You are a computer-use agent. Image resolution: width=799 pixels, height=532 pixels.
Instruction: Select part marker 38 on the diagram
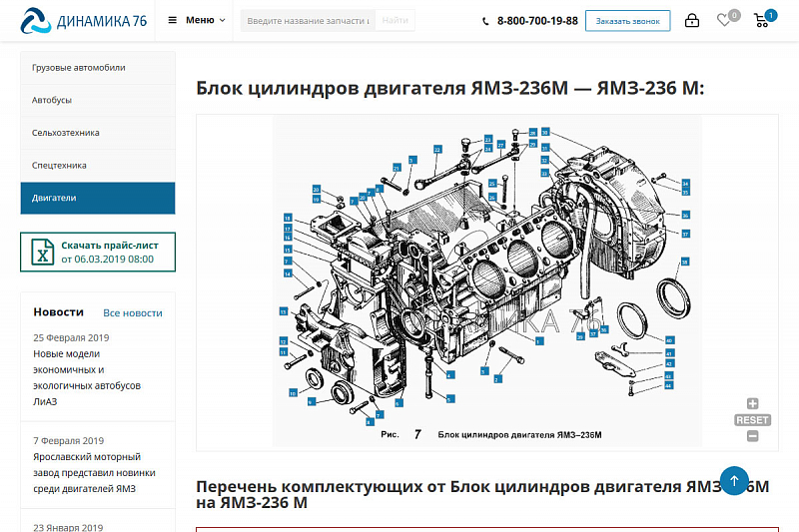(685, 262)
